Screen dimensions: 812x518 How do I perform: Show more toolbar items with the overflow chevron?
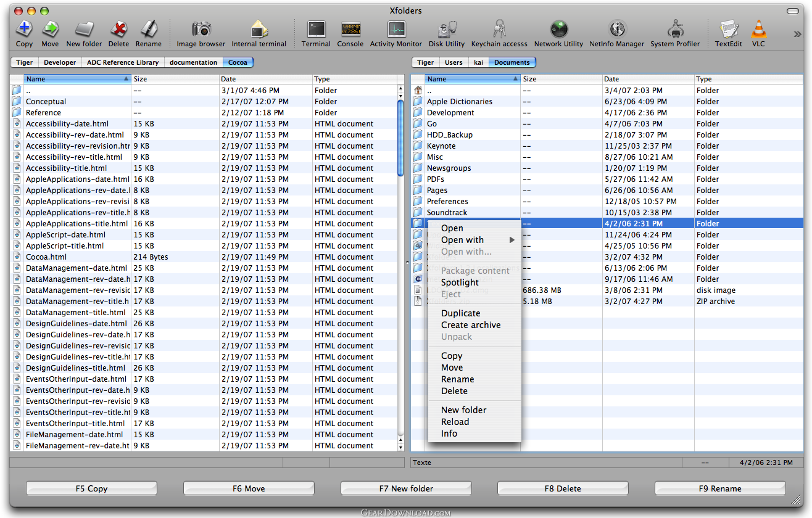tap(797, 34)
